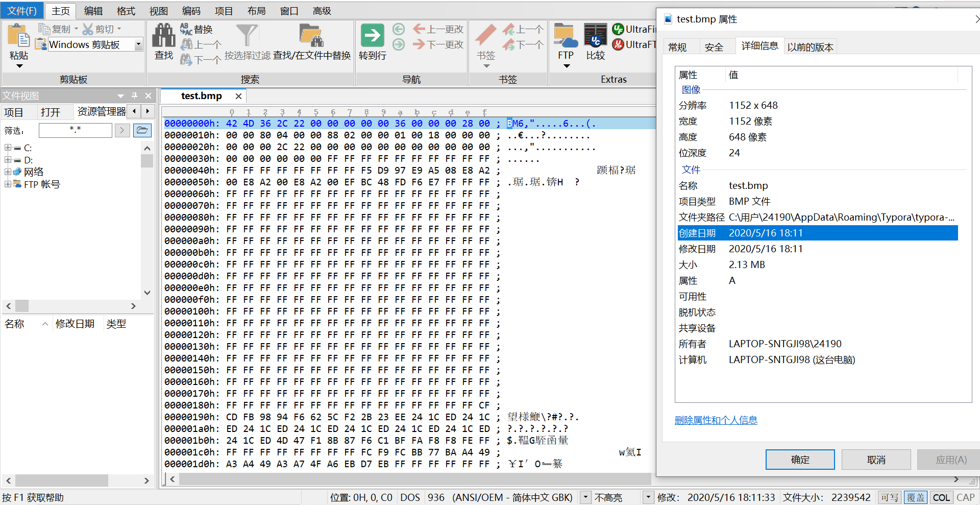This screenshot has width=980, height=505.
Task: Open the Windows 剪贴板 dropdown
Action: [138, 44]
